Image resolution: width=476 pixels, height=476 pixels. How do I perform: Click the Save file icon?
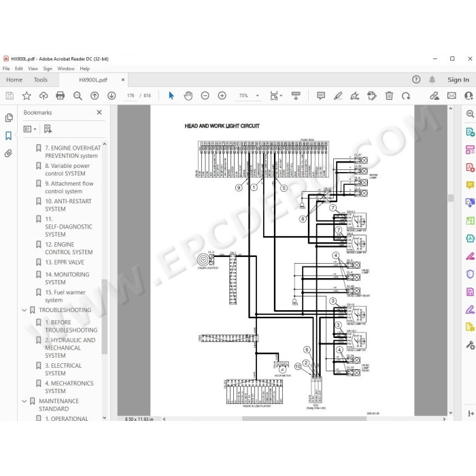[x=10, y=96]
